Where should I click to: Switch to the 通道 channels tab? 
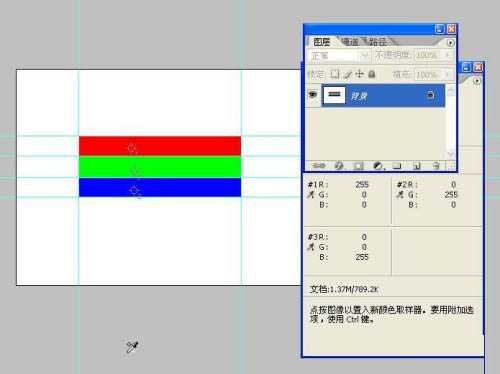(x=351, y=42)
